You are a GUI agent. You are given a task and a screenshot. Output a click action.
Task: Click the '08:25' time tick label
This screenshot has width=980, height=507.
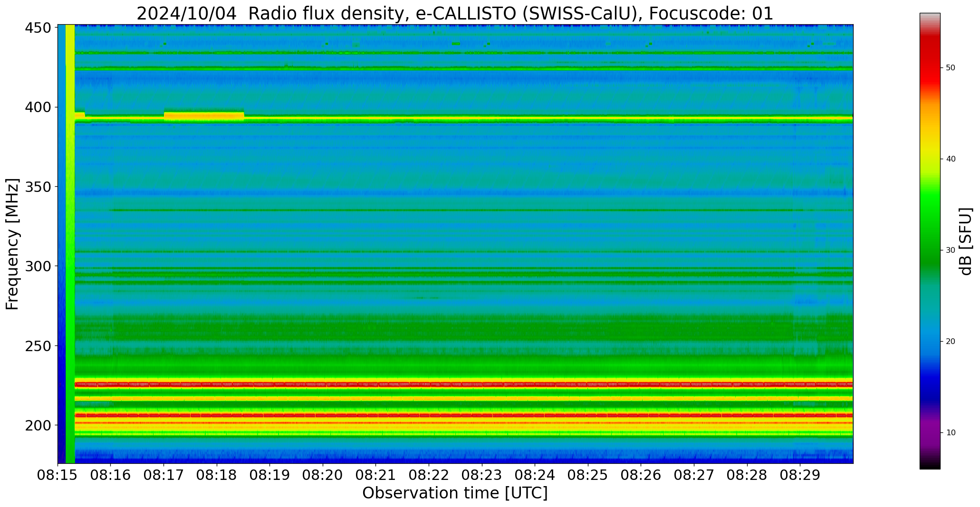coord(588,475)
